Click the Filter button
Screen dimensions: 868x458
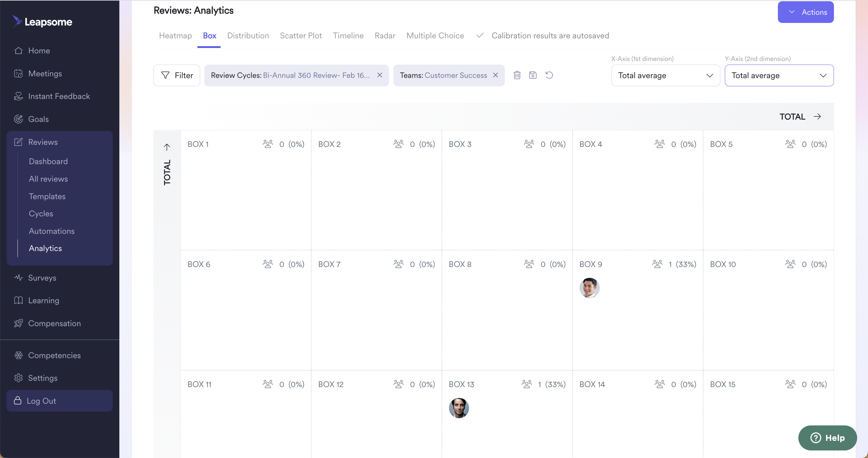[177, 75]
